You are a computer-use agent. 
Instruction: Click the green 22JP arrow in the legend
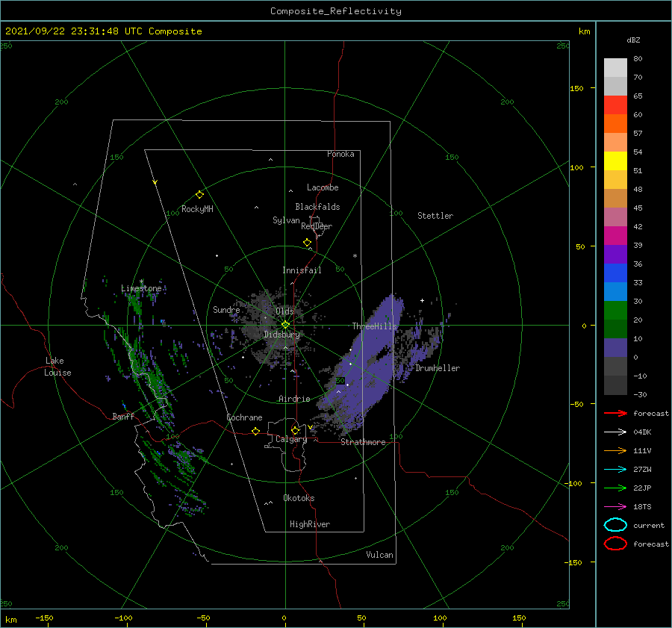(615, 488)
